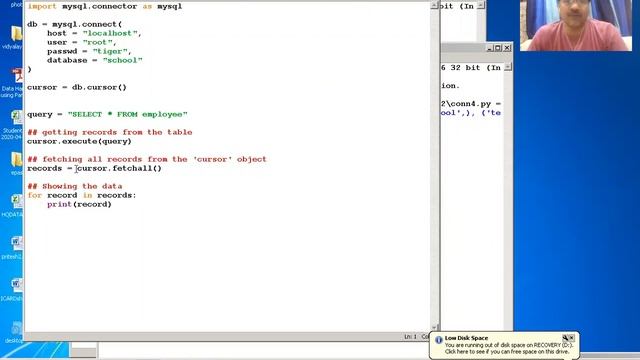Viewport: 640px width, 360px height.
Task: Minimize the background Python shell window
Action: [x=490, y=48]
